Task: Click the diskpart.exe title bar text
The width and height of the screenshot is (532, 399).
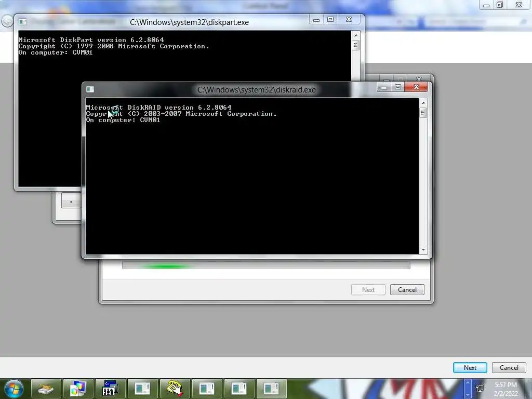Action: (189, 22)
